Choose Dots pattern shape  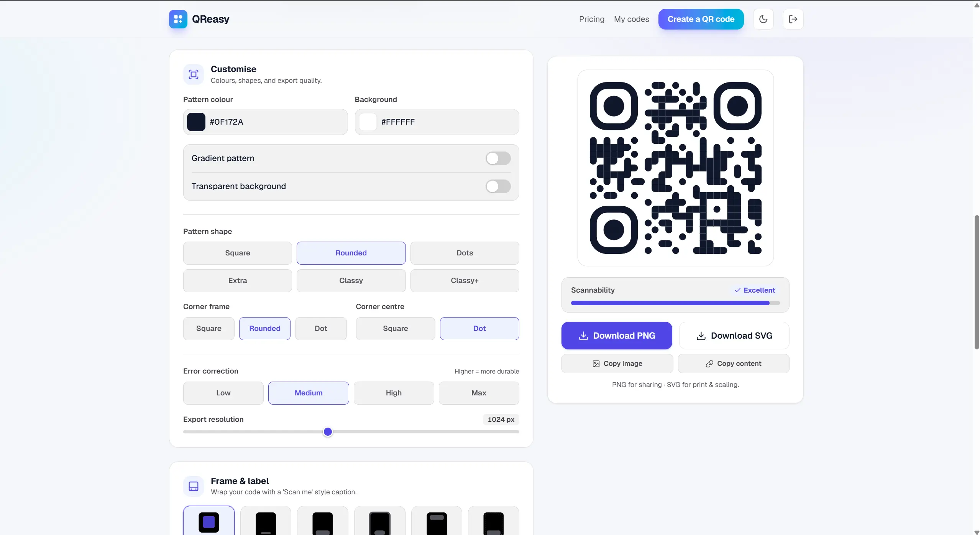pos(465,253)
